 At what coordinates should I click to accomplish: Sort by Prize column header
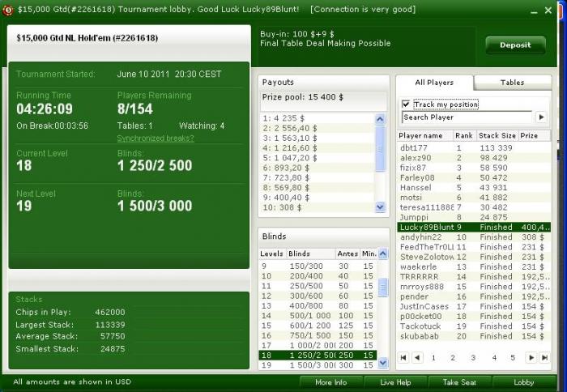coord(535,135)
